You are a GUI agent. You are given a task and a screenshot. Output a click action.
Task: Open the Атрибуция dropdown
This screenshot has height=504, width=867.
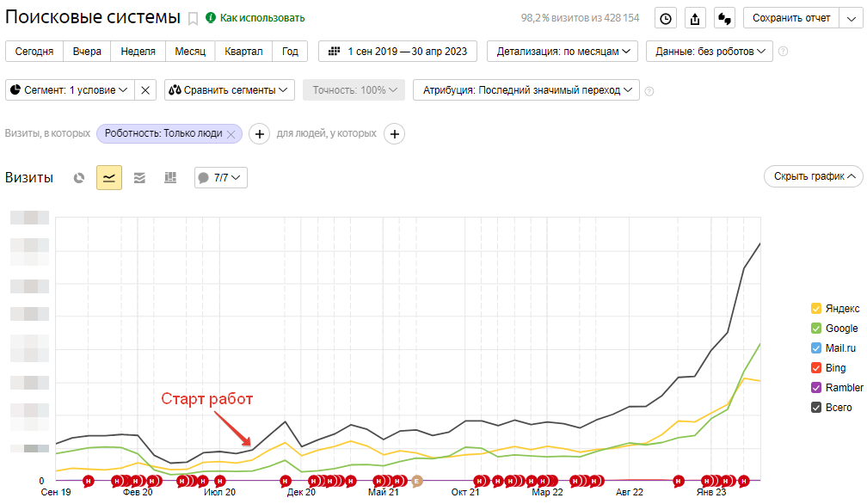(526, 90)
